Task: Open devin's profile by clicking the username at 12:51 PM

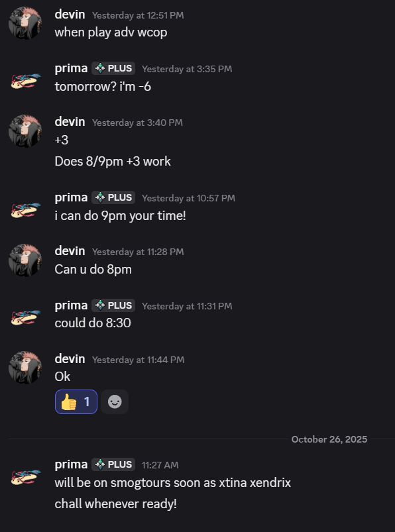Action: point(70,14)
